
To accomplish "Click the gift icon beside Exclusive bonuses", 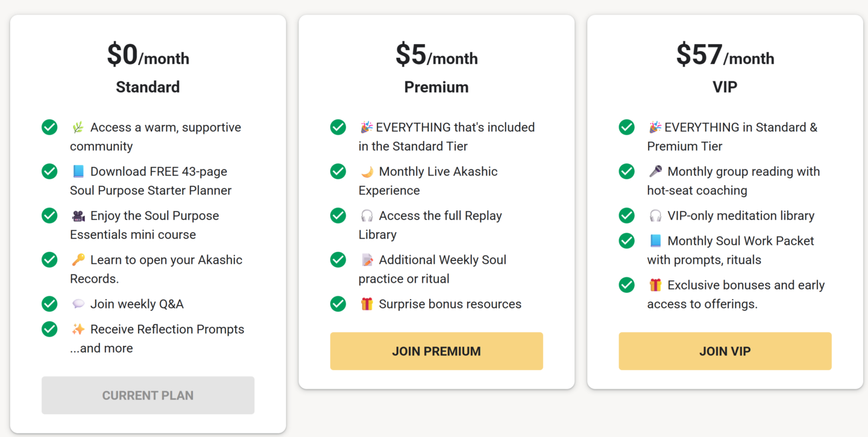I will [x=655, y=285].
